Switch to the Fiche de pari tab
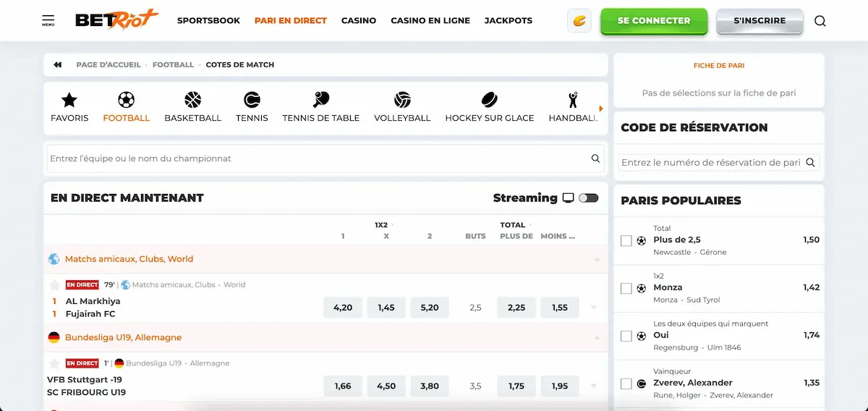Image resolution: width=868 pixels, height=411 pixels. tap(719, 66)
